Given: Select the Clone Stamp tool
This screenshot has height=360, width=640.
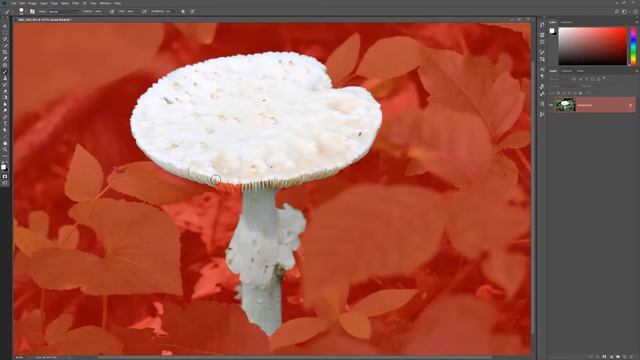Looking at the screenshot, I should [5, 78].
